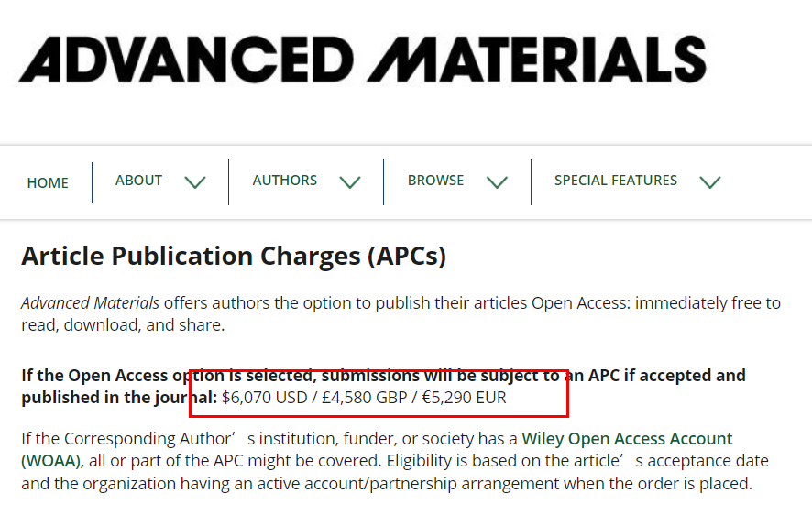Click the italic Advanced Materials paragraph text
812x515 pixels.
pos(90,302)
